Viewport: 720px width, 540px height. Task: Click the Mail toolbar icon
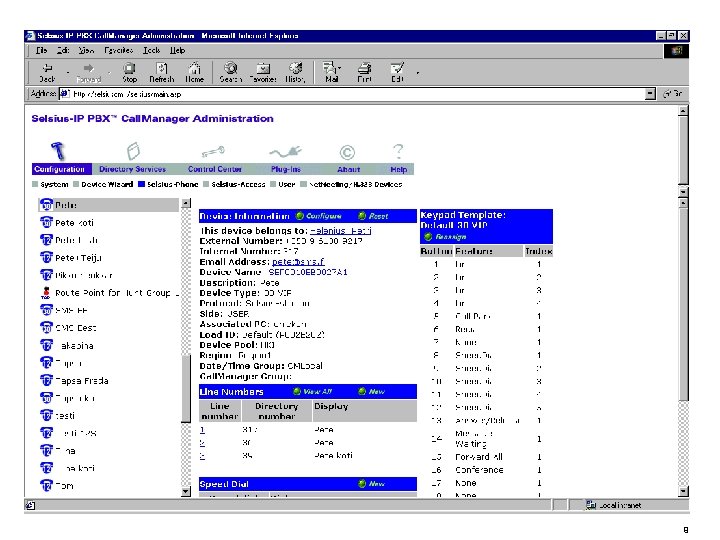(331, 73)
